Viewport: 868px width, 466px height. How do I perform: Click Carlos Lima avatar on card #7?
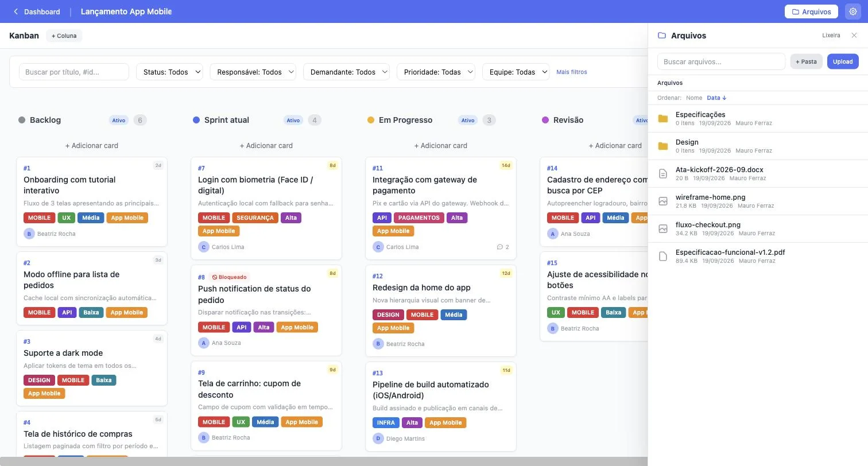(203, 247)
